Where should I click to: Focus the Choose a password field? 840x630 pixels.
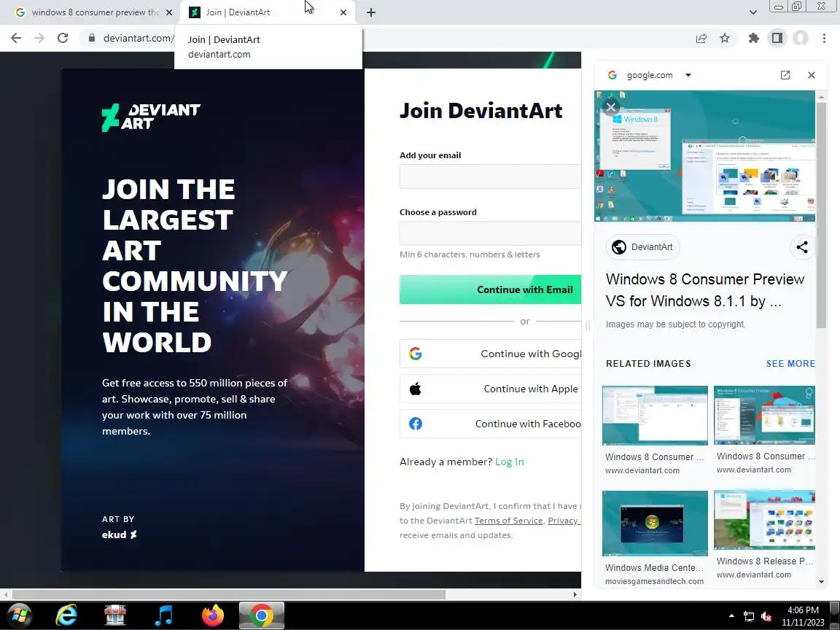(490, 233)
